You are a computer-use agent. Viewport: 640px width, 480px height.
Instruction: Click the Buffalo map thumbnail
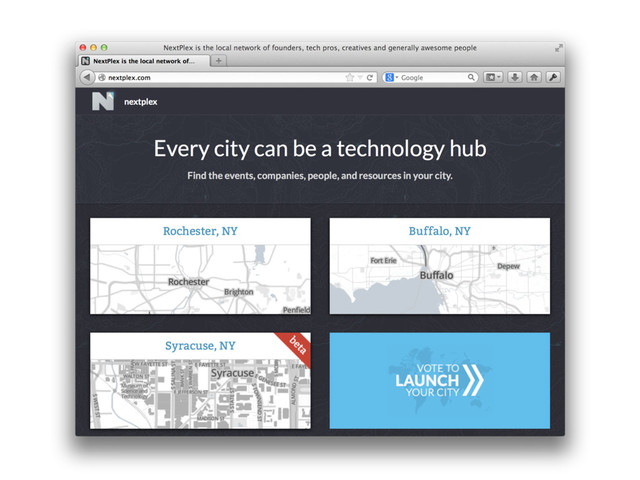tap(440, 279)
